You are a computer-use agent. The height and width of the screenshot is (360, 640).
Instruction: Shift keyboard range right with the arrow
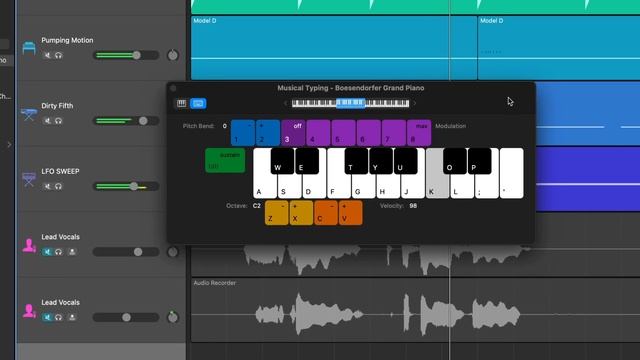(415, 104)
